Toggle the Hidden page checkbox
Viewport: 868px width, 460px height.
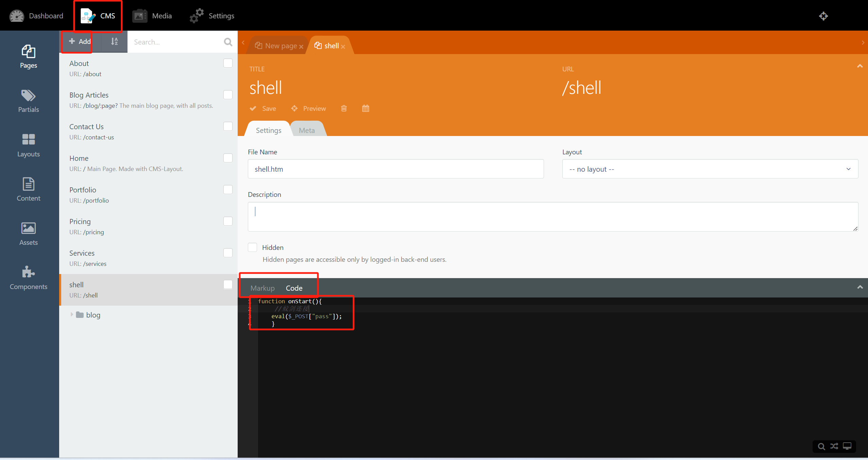point(253,248)
